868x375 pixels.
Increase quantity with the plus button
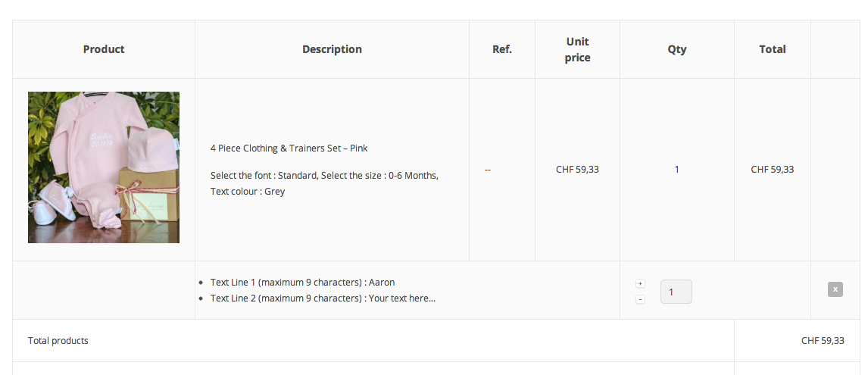[640, 283]
